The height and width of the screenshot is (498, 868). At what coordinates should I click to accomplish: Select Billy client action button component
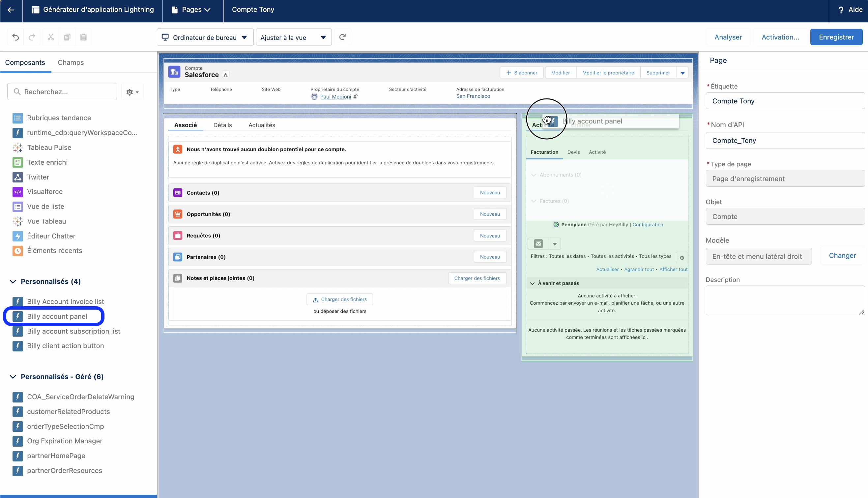(x=58, y=346)
